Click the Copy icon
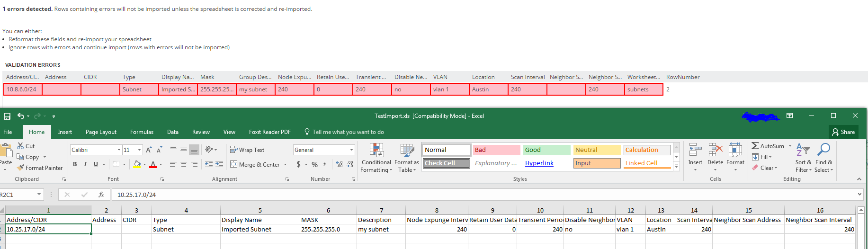This screenshot has width=868, height=249. point(20,157)
